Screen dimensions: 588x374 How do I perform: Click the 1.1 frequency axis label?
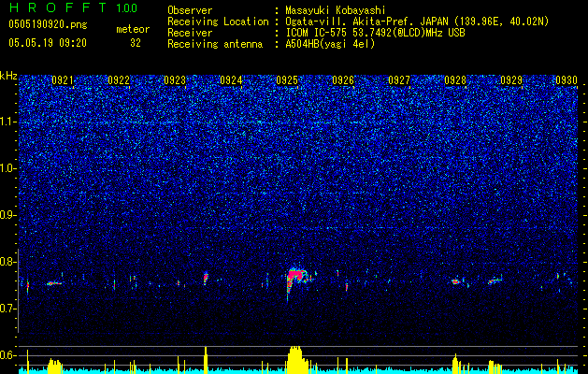click(8, 122)
